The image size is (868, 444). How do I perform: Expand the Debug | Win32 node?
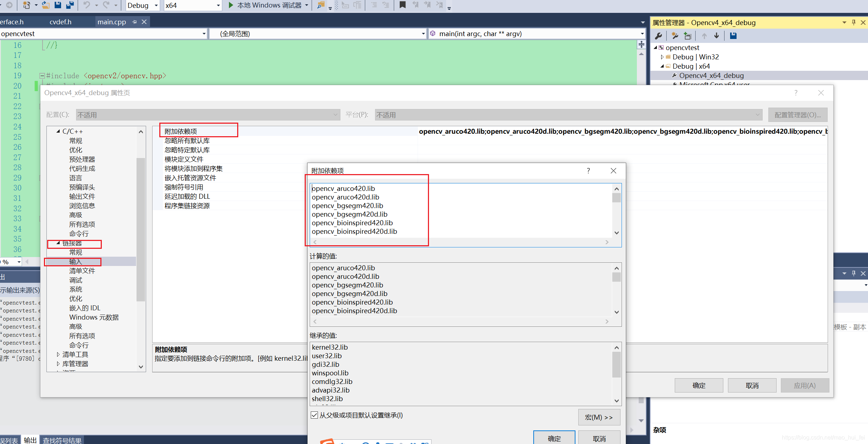pyautogui.click(x=662, y=57)
